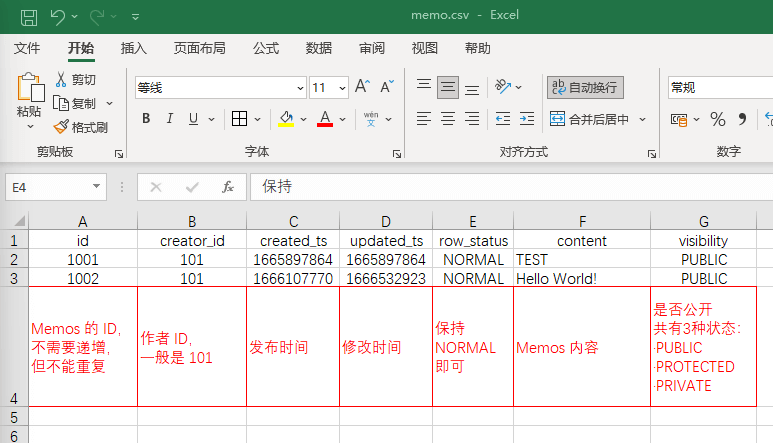Click 合并后居中 merge and center
The width and height of the screenshot is (773, 443).
coord(590,119)
